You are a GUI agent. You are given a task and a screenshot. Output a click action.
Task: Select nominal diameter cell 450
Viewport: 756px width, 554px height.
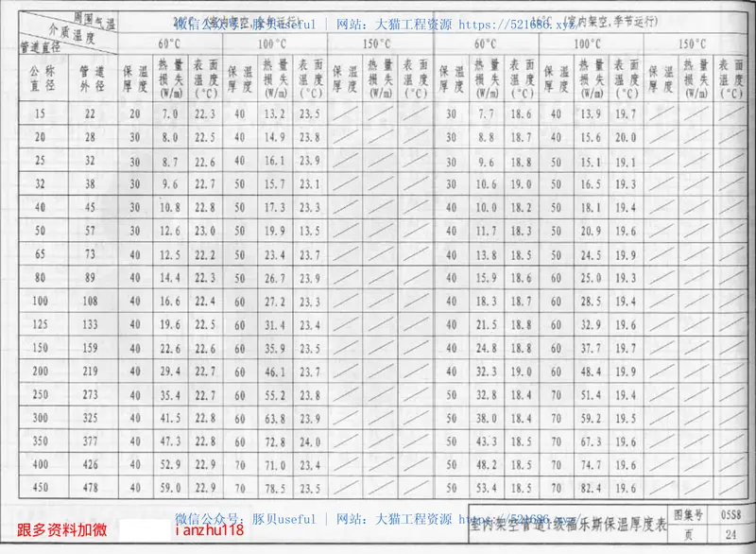pos(40,488)
